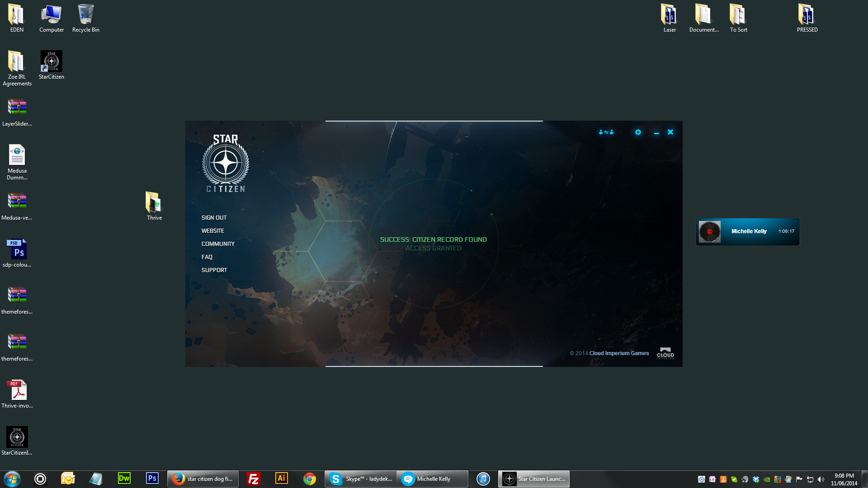868x488 pixels.
Task: Switch to Star Citizen Launcher taskbar button
Action: 534,479
